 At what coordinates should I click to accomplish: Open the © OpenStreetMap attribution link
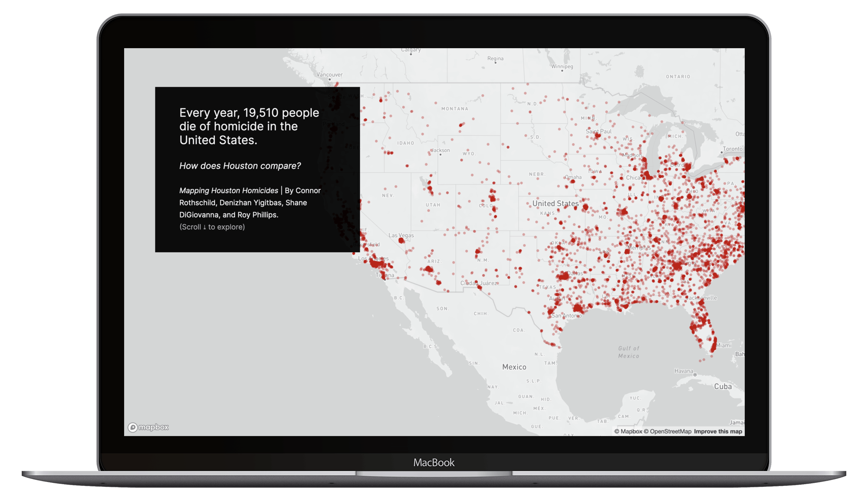tap(667, 431)
